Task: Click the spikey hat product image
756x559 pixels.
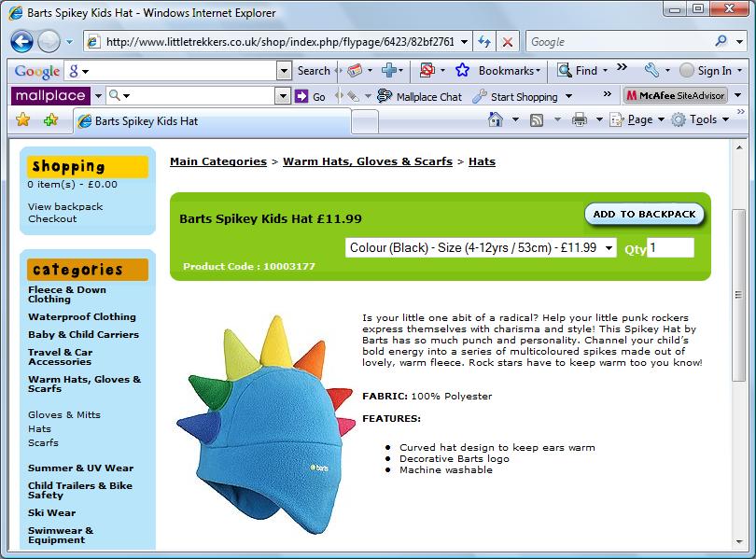Action: click(x=265, y=424)
